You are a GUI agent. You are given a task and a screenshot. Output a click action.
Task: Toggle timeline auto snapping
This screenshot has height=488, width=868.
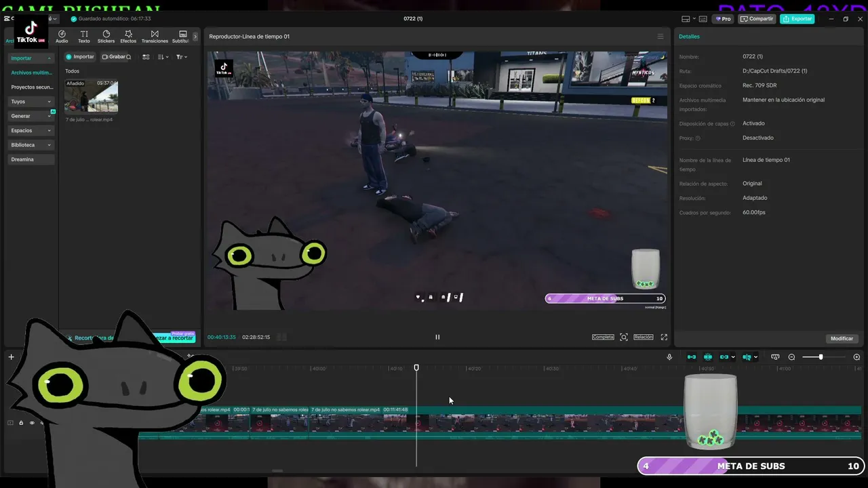708,357
